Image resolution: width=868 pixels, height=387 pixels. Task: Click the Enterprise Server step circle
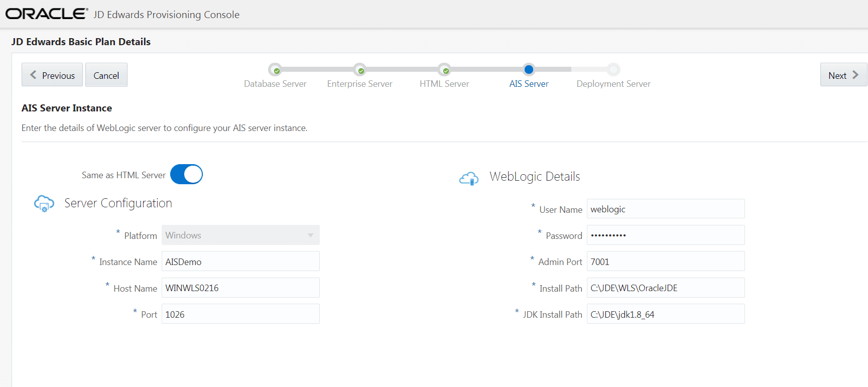(x=359, y=69)
